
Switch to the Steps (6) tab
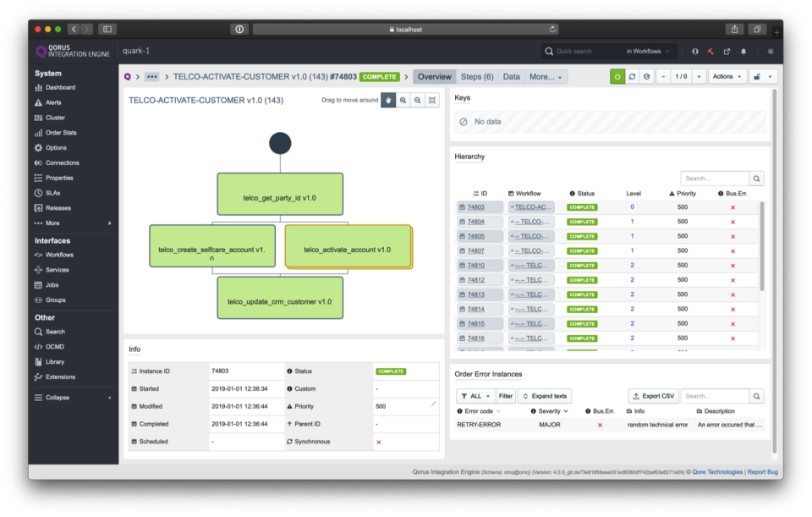[477, 76]
